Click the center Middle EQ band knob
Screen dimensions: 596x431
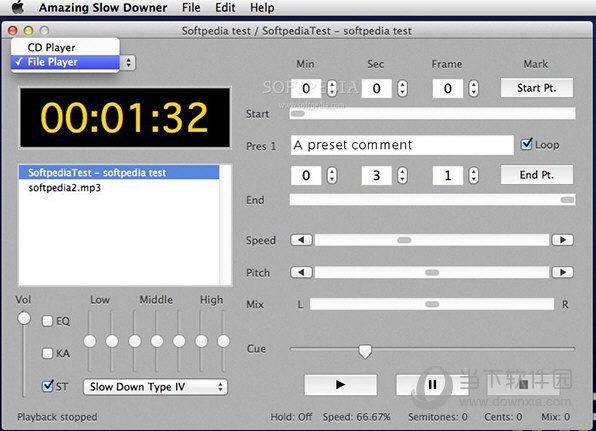tap(157, 341)
